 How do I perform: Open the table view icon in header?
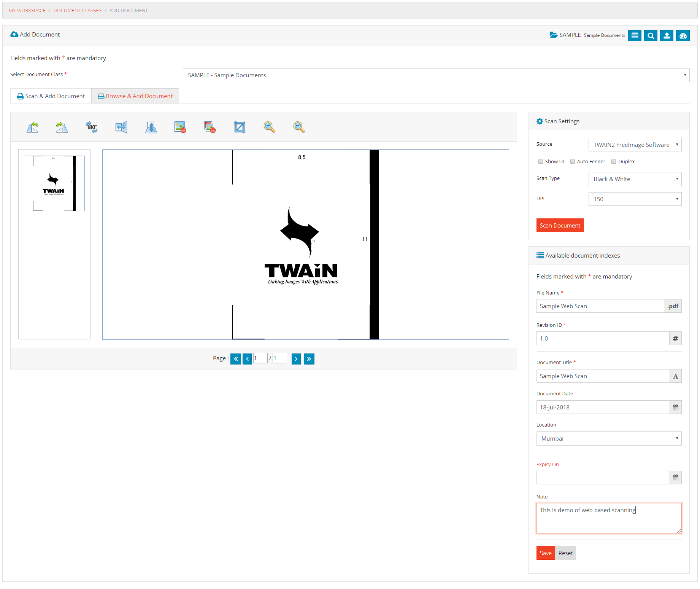click(635, 35)
